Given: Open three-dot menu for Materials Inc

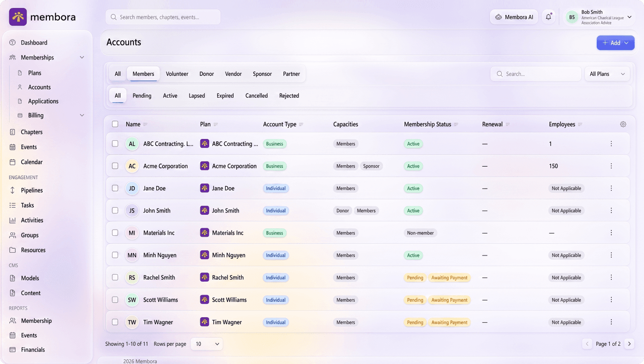Looking at the screenshot, I should 611,233.
